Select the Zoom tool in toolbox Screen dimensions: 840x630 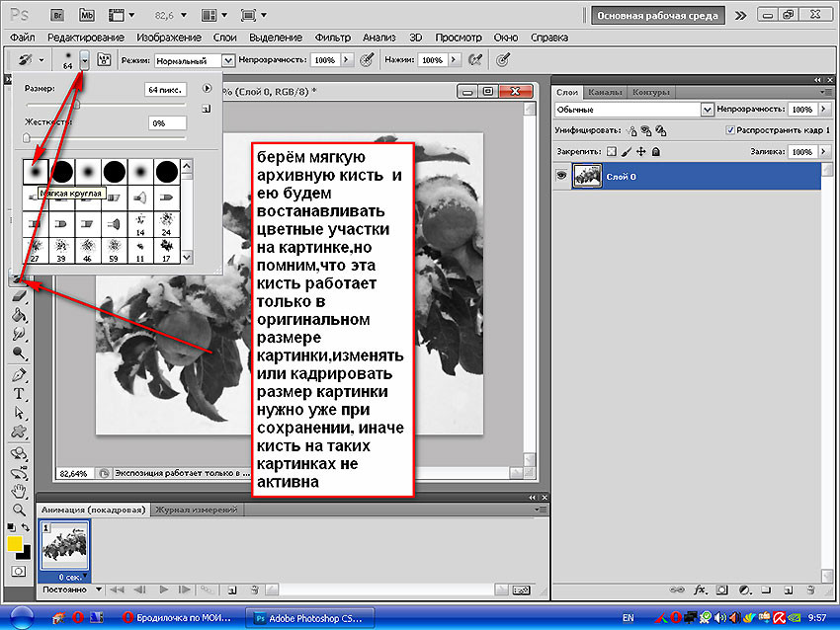[x=19, y=511]
